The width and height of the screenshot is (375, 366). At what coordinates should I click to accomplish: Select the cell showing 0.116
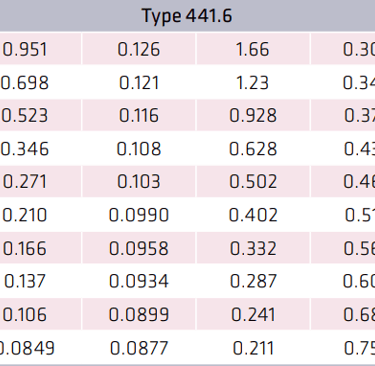139,115
